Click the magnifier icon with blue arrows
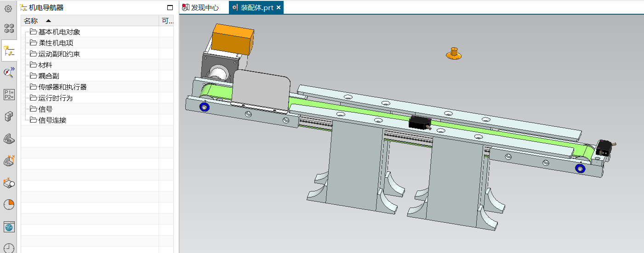The height and width of the screenshot is (253, 644). (x=9, y=72)
